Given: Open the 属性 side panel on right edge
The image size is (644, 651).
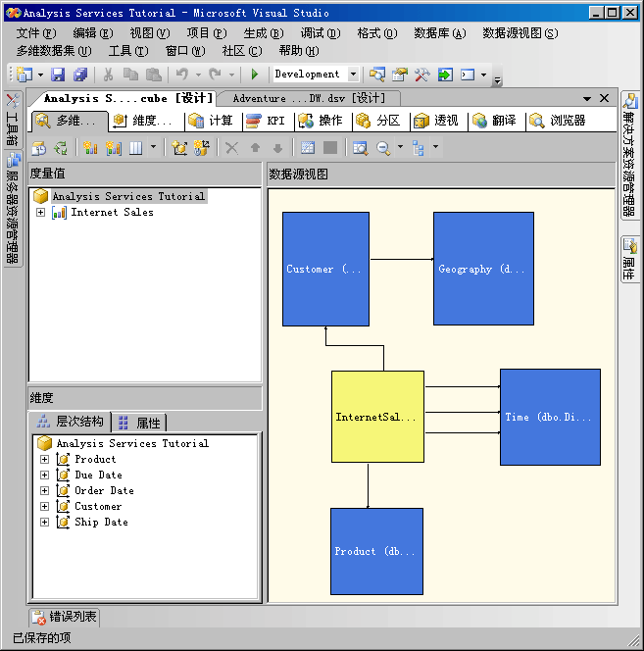Looking at the screenshot, I should (630, 259).
